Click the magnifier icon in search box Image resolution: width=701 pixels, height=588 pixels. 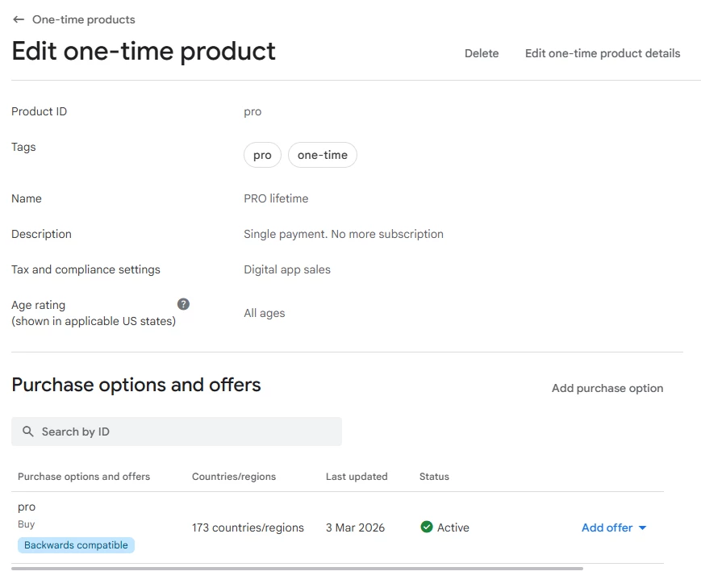click(x=28, y=432)
